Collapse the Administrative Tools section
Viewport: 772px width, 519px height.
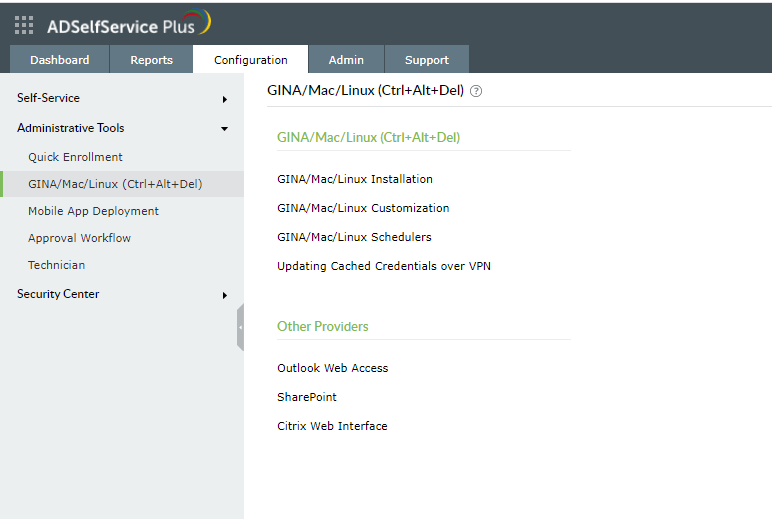[225, 129]
